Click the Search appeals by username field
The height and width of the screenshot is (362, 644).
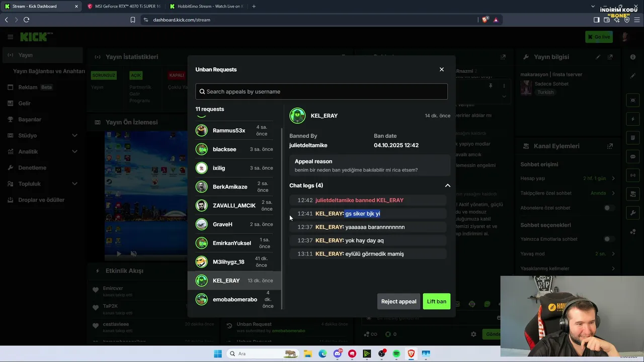tap(321, 92)
